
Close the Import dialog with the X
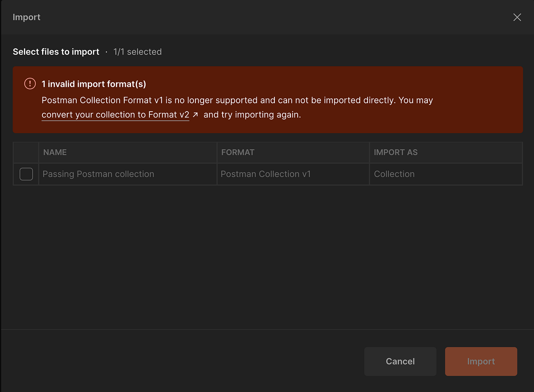[517, 17]
